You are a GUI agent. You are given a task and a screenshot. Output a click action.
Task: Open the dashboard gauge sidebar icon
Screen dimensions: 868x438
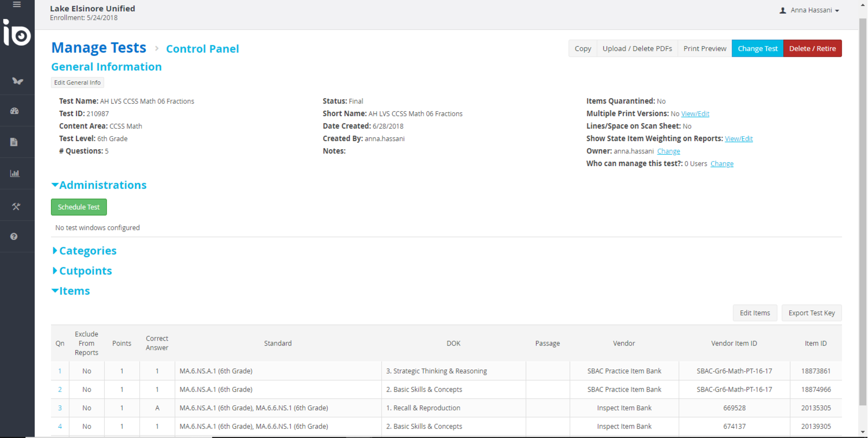[x=15, y=111]
